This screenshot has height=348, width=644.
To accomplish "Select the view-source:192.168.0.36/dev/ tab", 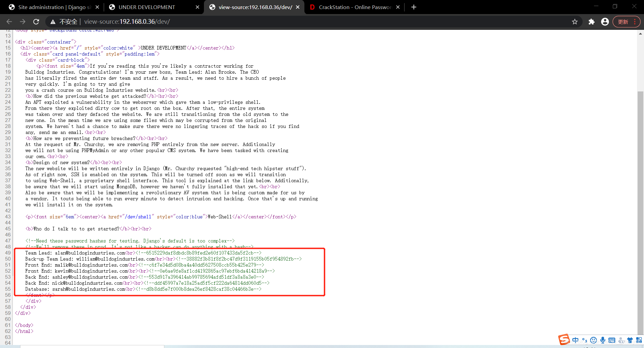I will [x=254, y=7].
